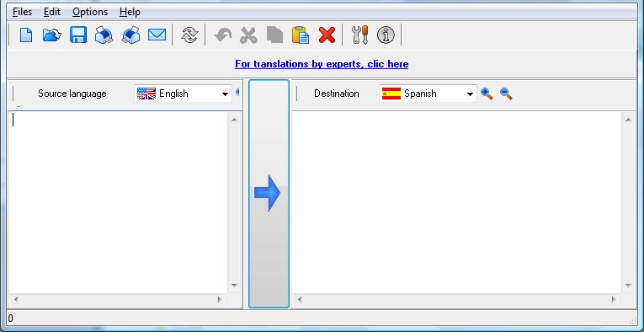The height and width of the screenshot is (332, 644).
Task: Click the second printer icon before envelope
Action: (x=130, y=35)
